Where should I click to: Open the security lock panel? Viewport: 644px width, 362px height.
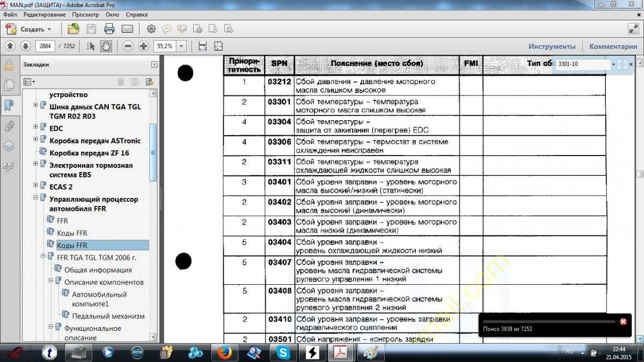pyautogui.click(x=9, y=65)
